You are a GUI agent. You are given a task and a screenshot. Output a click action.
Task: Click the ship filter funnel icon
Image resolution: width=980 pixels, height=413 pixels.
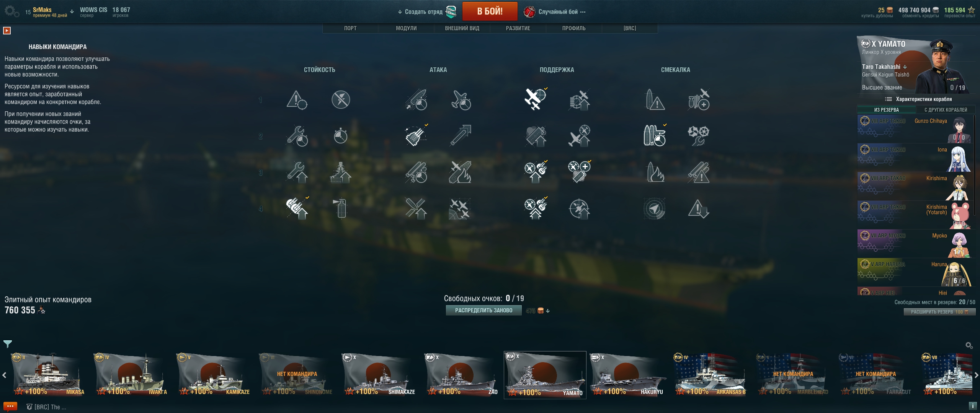coord(8,344)
